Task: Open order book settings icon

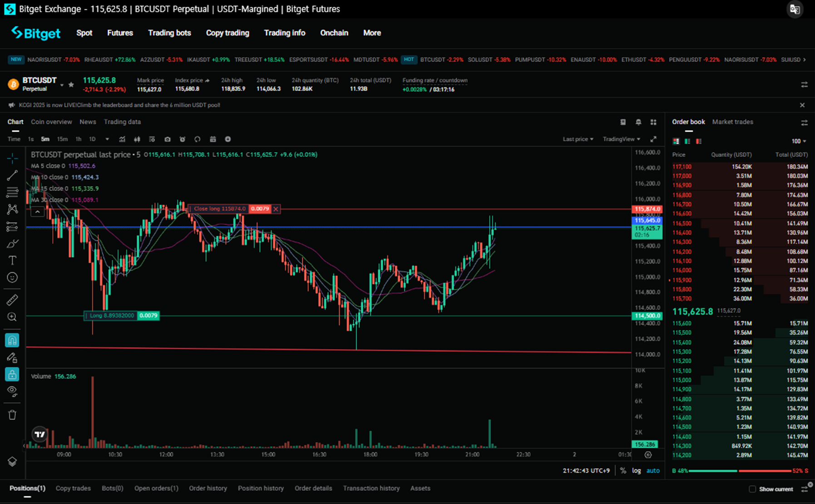Action: click(804, 122)
